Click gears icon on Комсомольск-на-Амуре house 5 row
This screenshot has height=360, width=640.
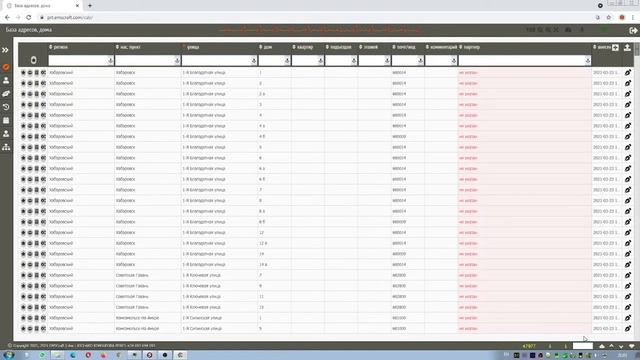click(x=43, y=329)
